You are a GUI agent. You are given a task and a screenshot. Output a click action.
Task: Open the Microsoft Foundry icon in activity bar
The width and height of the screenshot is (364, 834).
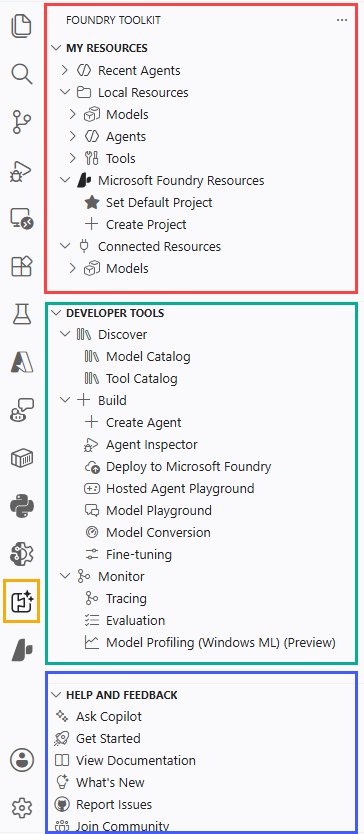(x=22, y=650)
